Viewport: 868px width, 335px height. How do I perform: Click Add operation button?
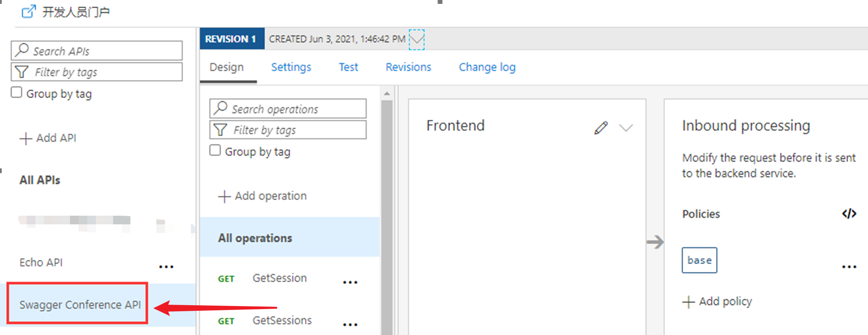pos(263,196)
